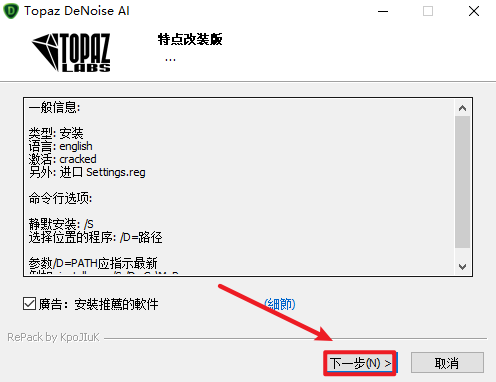Click the 特点改装版 header title
Viewport: 496px width, 382px height.
click(190, 39)
